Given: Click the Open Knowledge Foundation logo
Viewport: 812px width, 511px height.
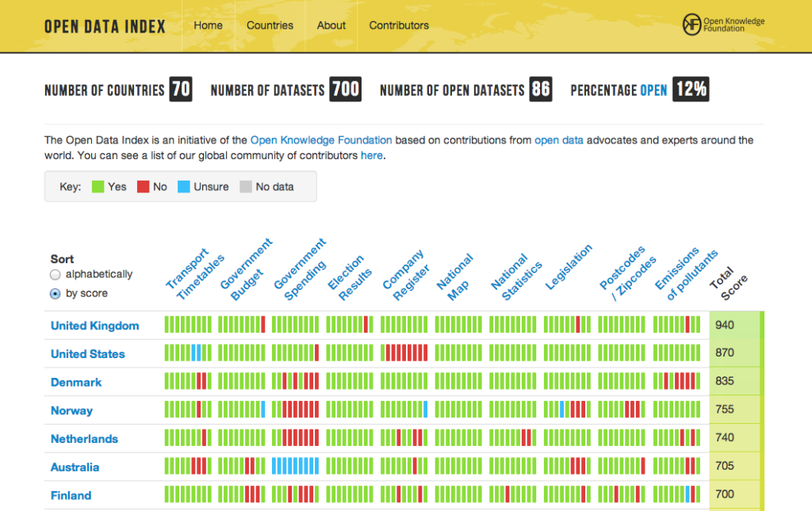Looking at the screenshot, I should 723,25.
